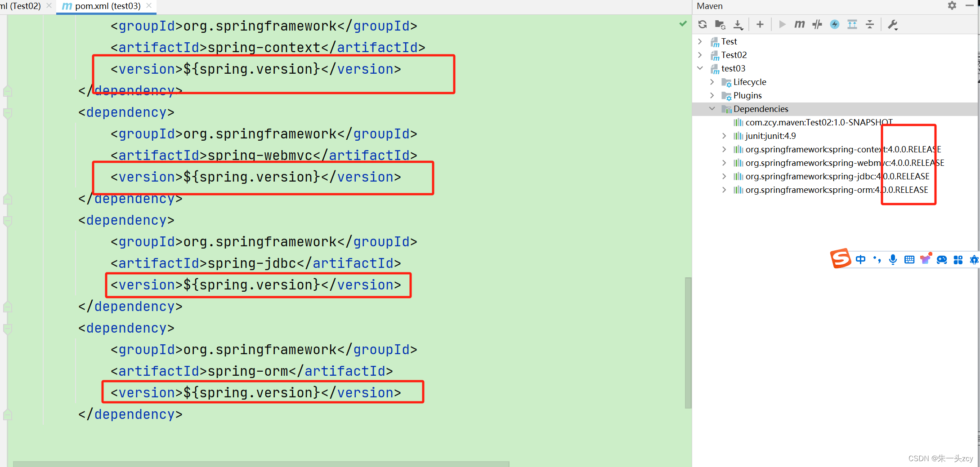Click green inspection checkmark in editor
980x467 pixels.
pyautogui.click(x=683, y=23)
